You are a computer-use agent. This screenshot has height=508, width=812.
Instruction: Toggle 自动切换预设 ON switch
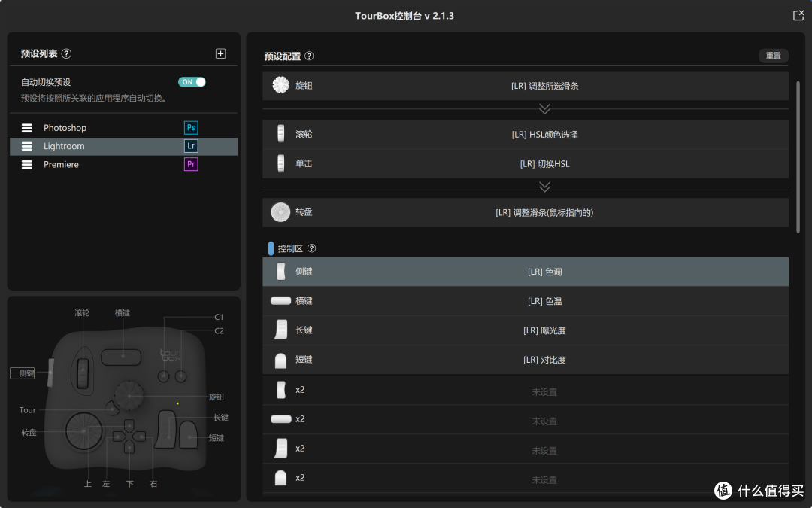[x=192, y=82]
